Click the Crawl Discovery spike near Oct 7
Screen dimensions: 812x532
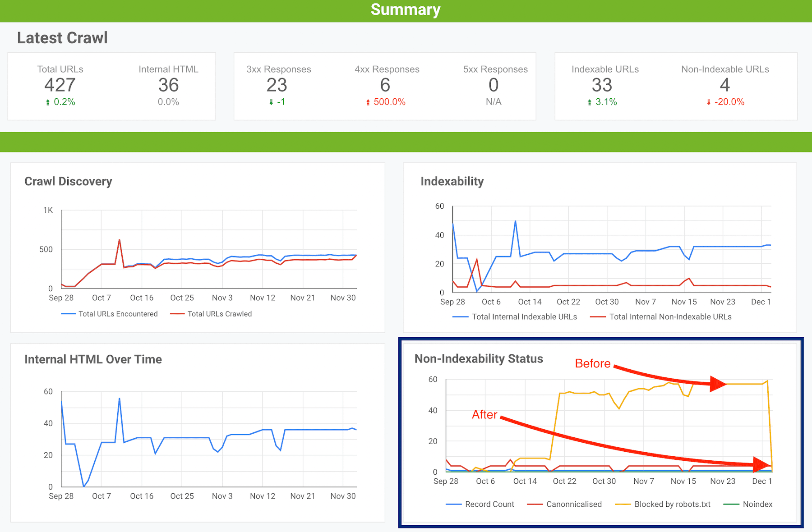[x=120, y=240]
